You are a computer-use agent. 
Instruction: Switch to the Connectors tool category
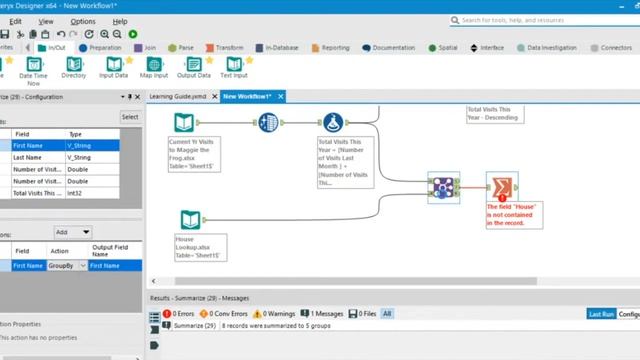click(x=611, y=48)
